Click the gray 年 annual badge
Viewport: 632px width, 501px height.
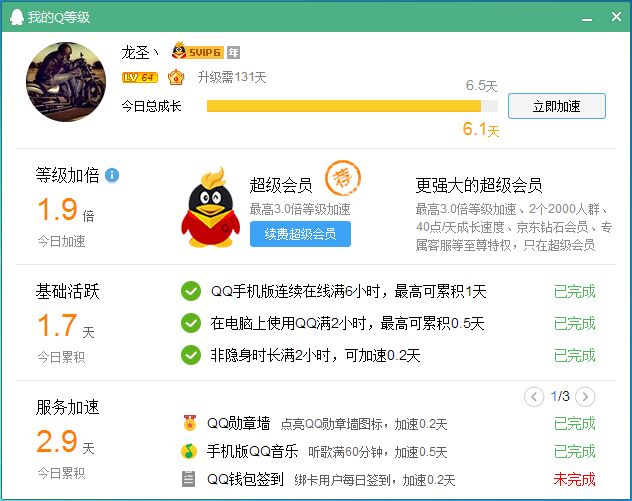pos(233,52)
